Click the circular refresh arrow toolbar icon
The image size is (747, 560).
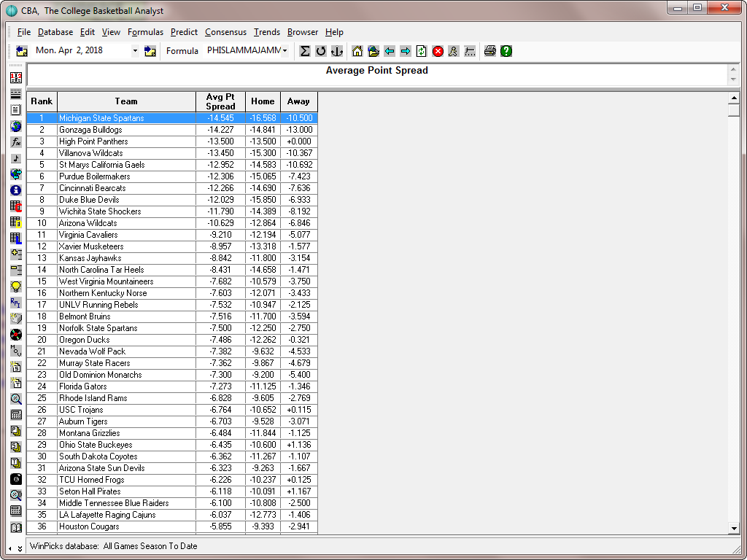(321, 51)
